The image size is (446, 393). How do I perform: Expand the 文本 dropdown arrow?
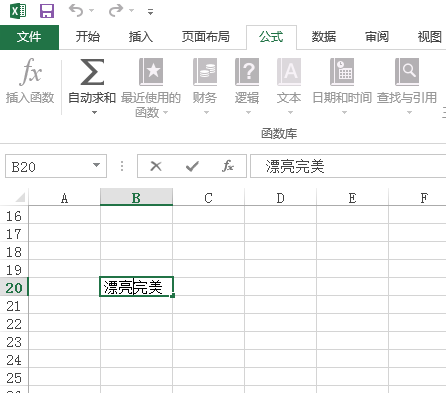(290, 113)
